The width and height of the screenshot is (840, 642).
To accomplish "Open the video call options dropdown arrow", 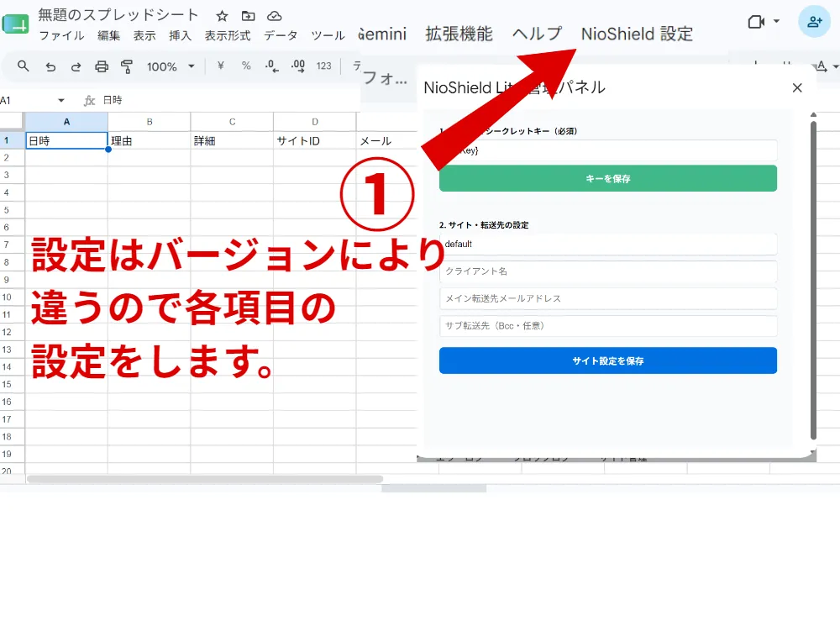I will click(x=776, y=22).
